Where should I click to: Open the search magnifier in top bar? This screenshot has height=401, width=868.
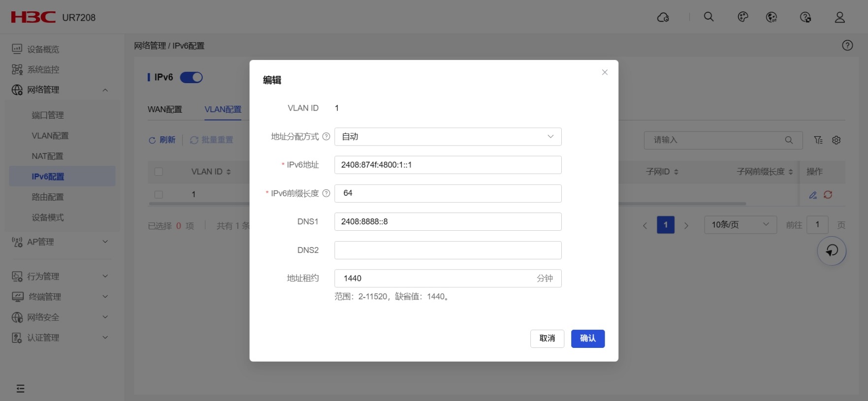(708, 17)
